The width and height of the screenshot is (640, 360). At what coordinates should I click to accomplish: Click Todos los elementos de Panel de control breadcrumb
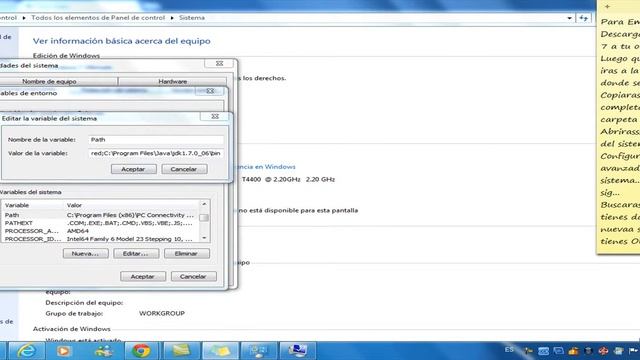98,18
